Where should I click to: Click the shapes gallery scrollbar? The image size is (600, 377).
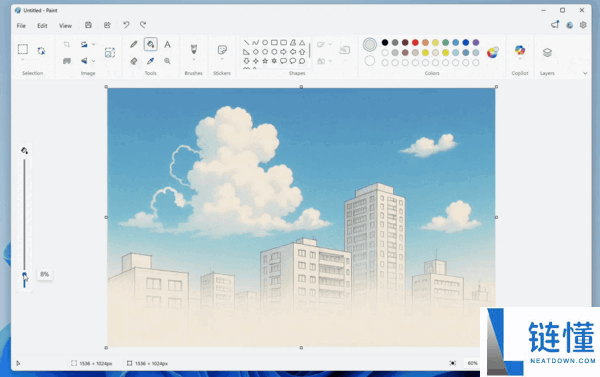click(309, 51)
